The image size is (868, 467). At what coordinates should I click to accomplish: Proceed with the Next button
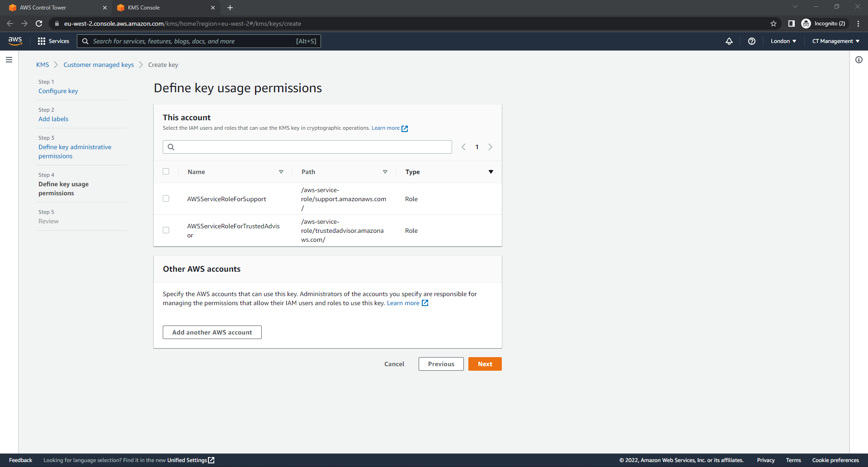[x=485, y=364]
